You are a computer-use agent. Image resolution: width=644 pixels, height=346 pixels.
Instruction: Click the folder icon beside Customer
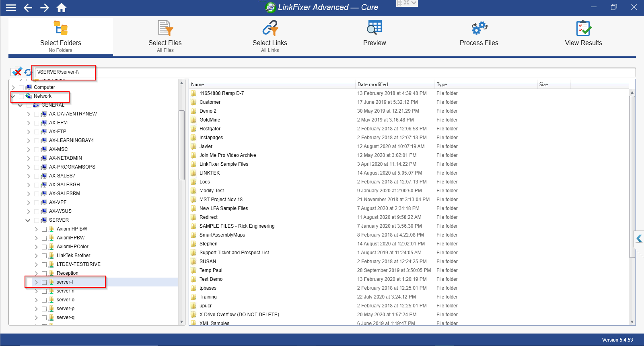coord(193,102)
